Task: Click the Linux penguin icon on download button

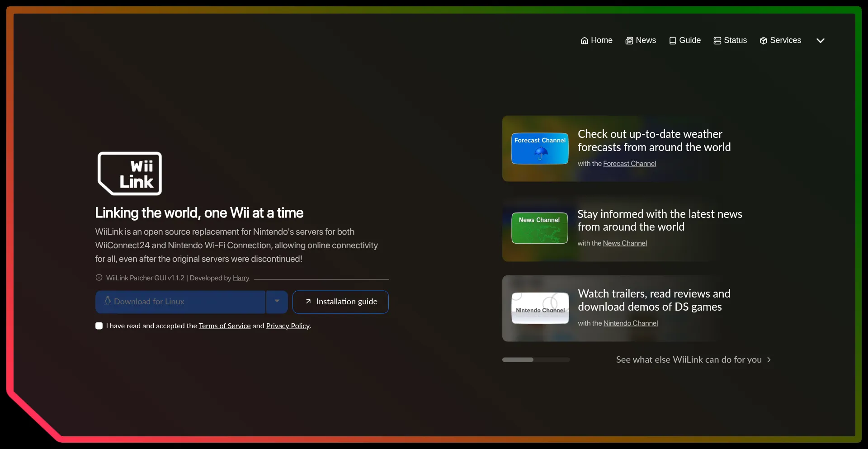Action: coord(108,301)
